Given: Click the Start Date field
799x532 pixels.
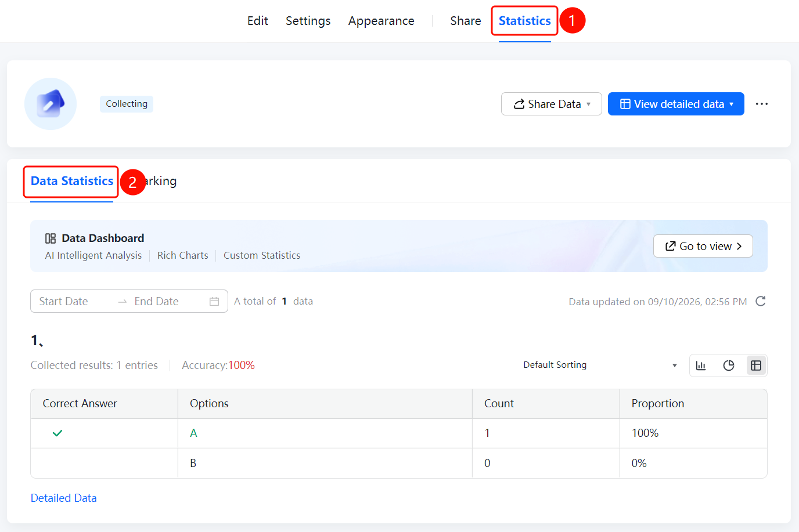Looking at the screenshot, I should (64, 301).
